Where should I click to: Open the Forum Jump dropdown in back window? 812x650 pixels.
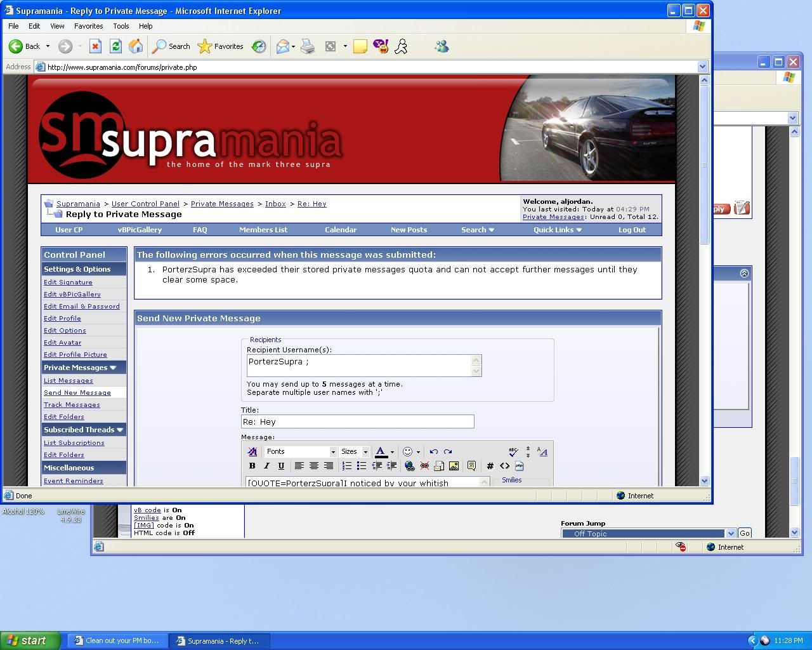coord(731,533)
